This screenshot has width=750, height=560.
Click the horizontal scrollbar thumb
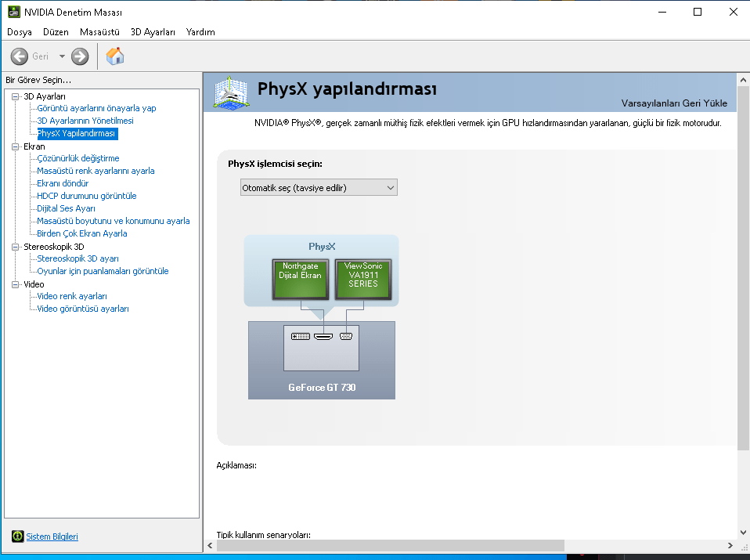tap(391, 545)
